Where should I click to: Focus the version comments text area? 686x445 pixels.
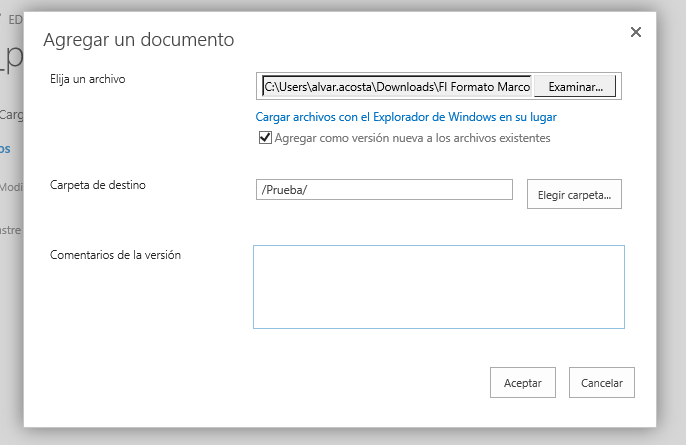(438, 286)
